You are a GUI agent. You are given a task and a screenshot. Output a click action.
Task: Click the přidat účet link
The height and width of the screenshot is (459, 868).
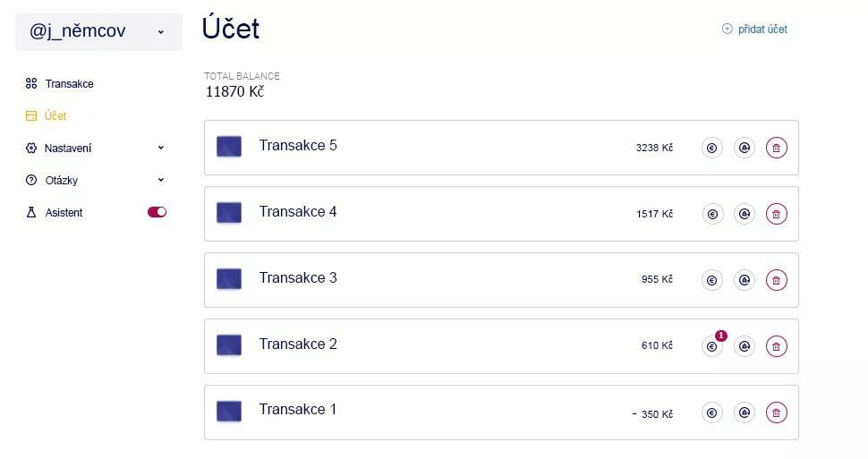pyautogui.click(x=754, y=30)
